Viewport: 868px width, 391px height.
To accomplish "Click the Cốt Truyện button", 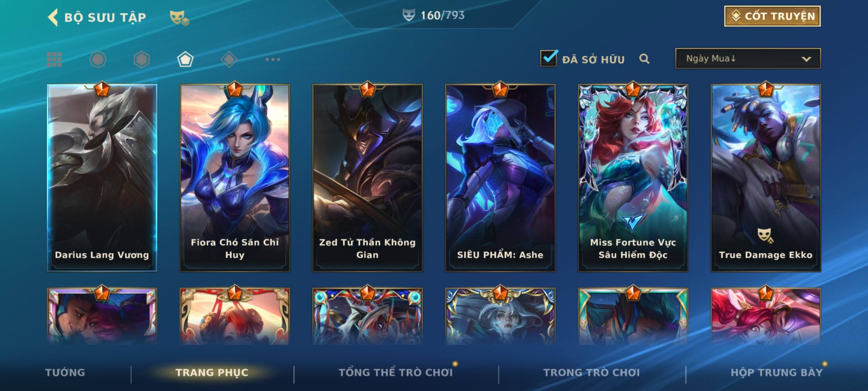I will click(772, 16).
